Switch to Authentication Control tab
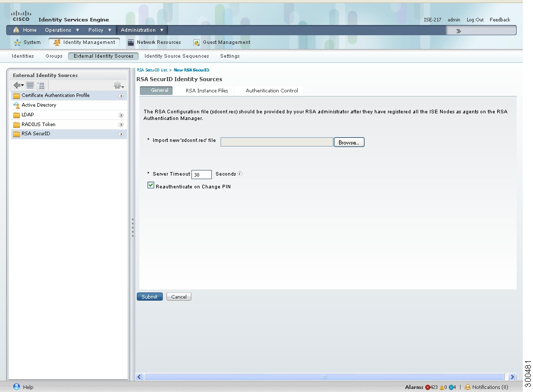The height and width of the screenshot is (392, 533). (272, 91)
